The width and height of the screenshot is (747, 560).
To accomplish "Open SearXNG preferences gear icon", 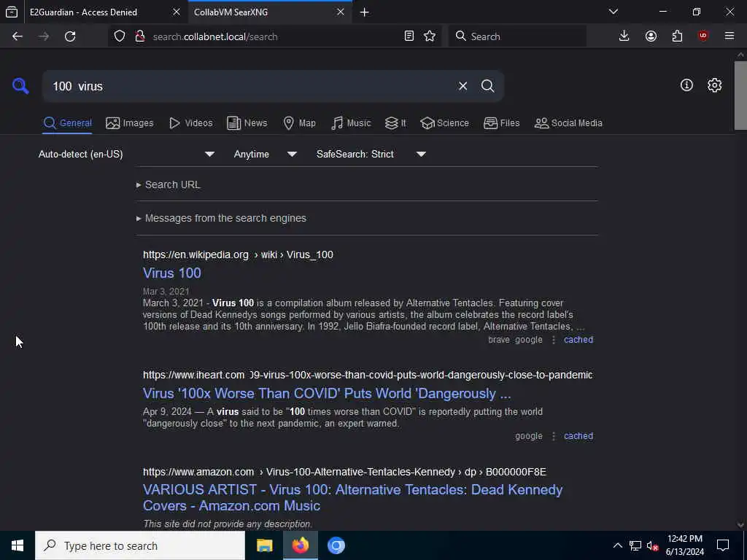I will coord(714,85).
